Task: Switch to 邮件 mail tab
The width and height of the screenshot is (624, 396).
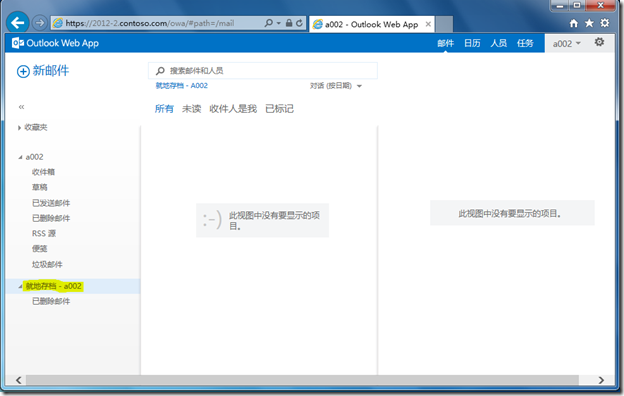Action: pyautogui.click(x=445, y=43)
